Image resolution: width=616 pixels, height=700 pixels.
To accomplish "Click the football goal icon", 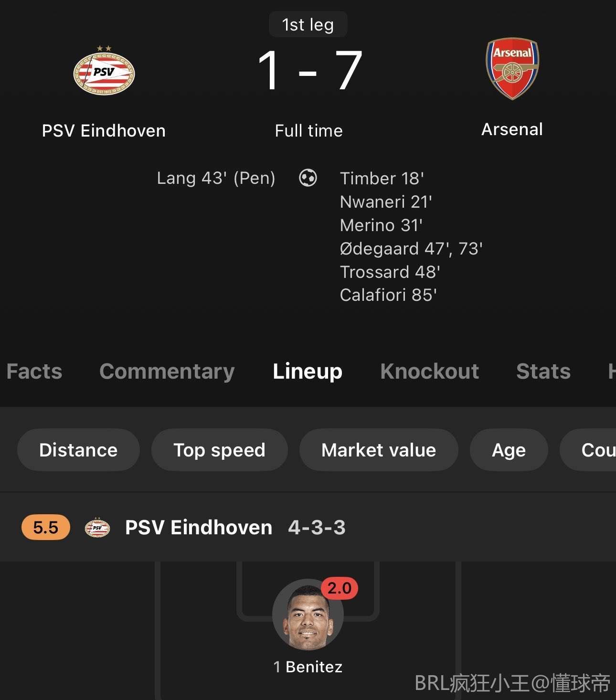I will (308, 178).
